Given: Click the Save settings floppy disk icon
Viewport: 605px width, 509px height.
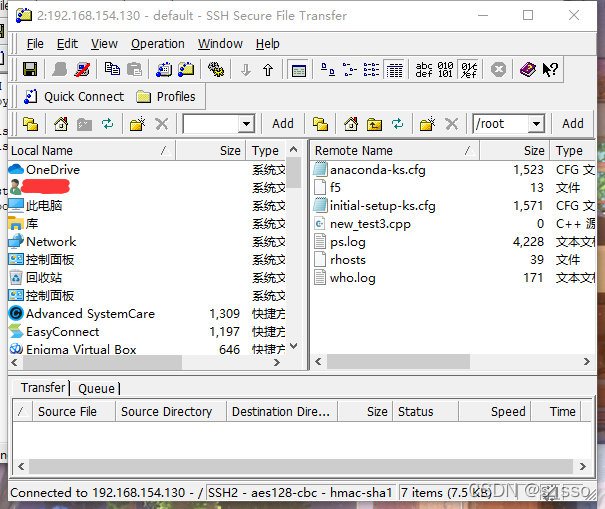Looking at the screenshot, I should click(30, 69).
